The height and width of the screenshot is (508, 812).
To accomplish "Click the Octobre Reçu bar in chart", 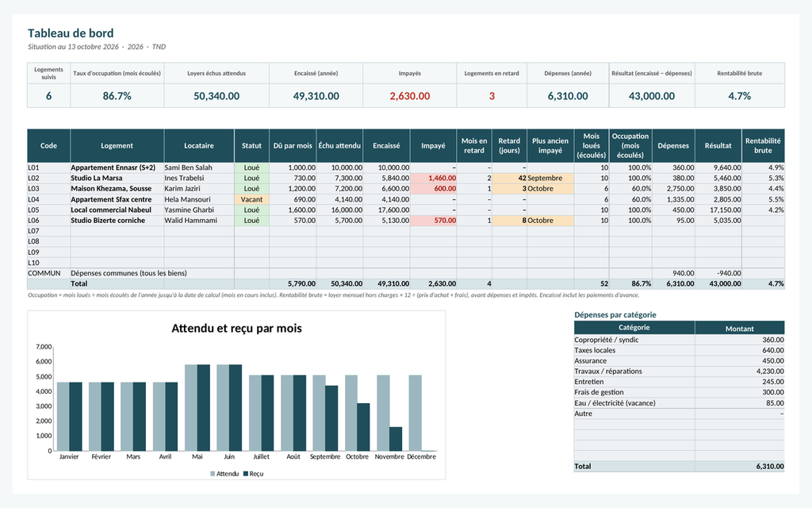I will 363,427.
